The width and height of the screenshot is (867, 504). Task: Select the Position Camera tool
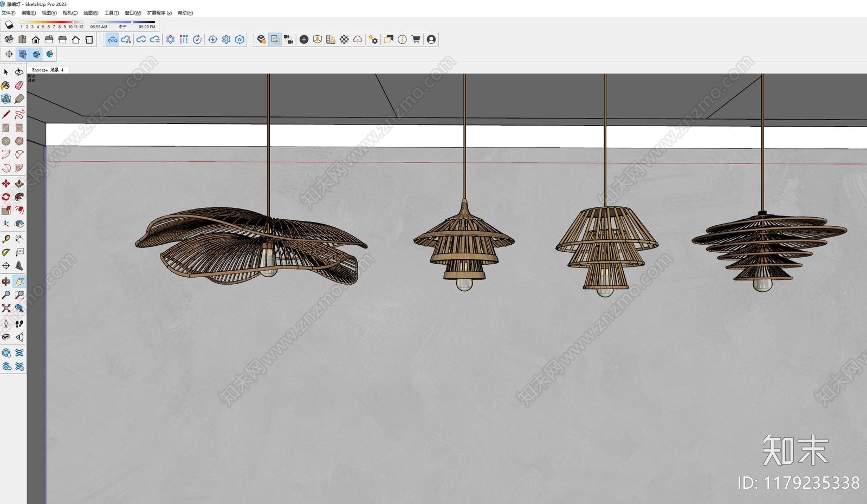[6, 324]
